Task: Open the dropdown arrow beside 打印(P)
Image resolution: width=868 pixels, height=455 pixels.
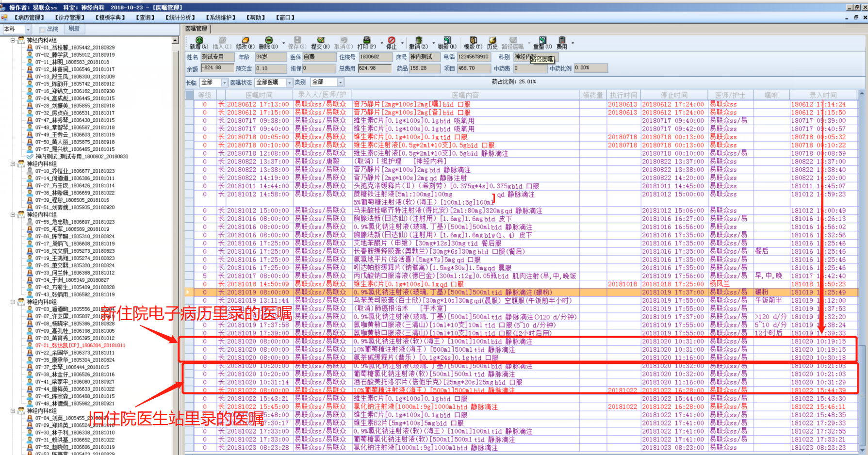Action: click(382, 43)
